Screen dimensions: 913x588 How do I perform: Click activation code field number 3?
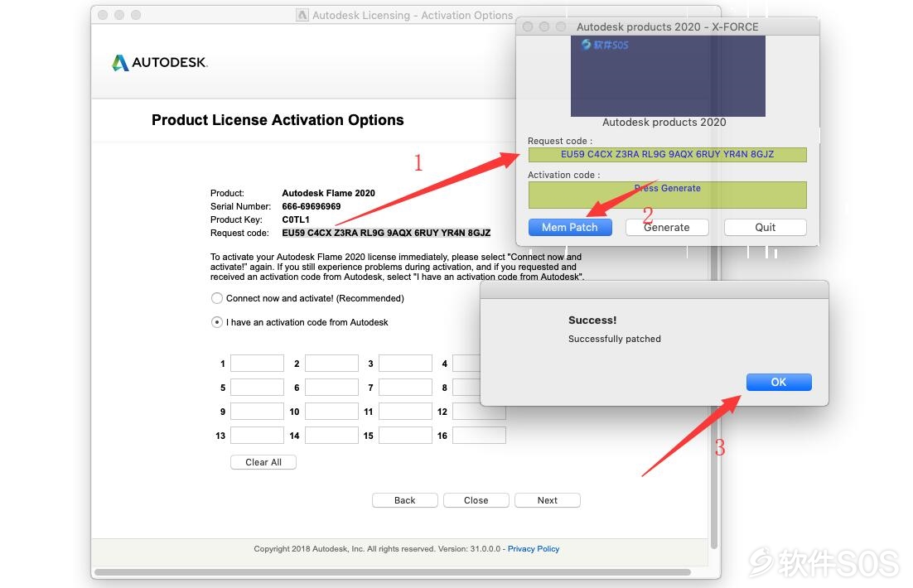coord(405,364)
